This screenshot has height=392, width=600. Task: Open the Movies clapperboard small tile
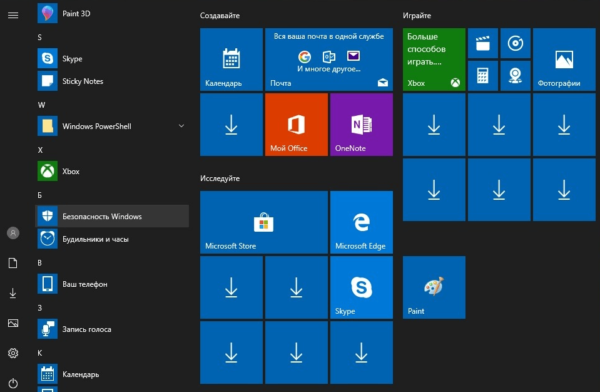(x=483, y=43)
